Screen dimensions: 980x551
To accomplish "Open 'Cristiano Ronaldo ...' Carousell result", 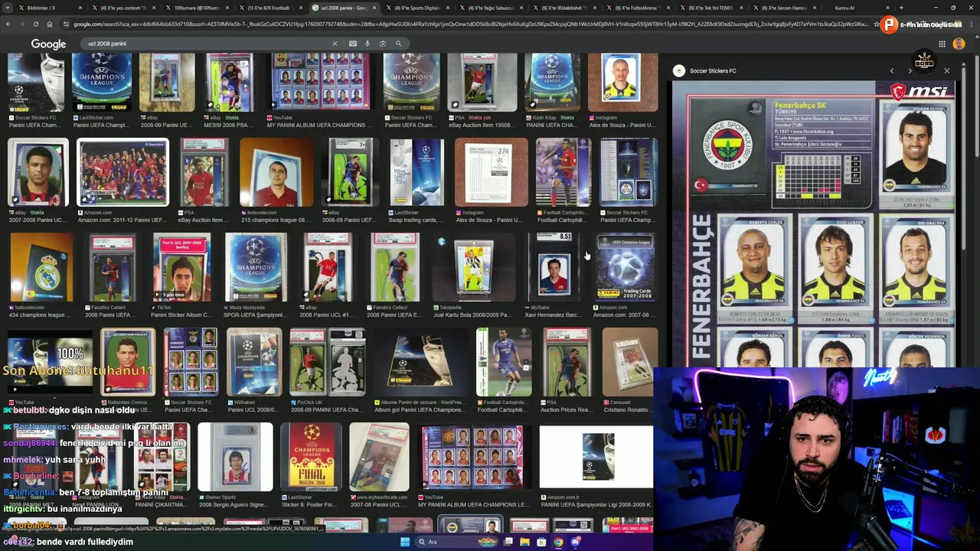I will 629,409.
